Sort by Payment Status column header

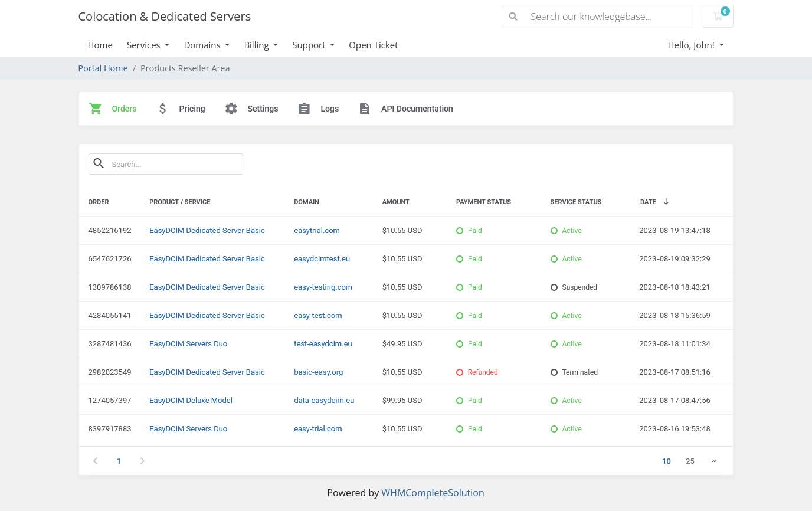point(483,202)
